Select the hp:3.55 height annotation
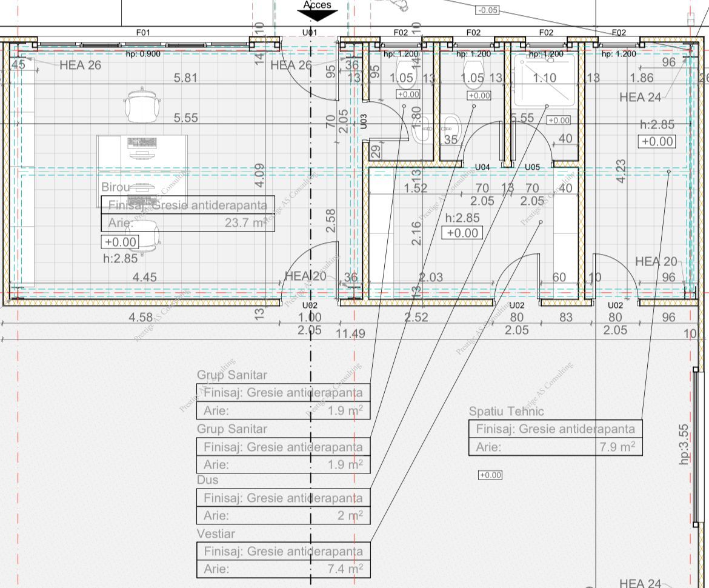Image resolution: width=709 pixels, height=588 pixels. click(x=684, y=444)
